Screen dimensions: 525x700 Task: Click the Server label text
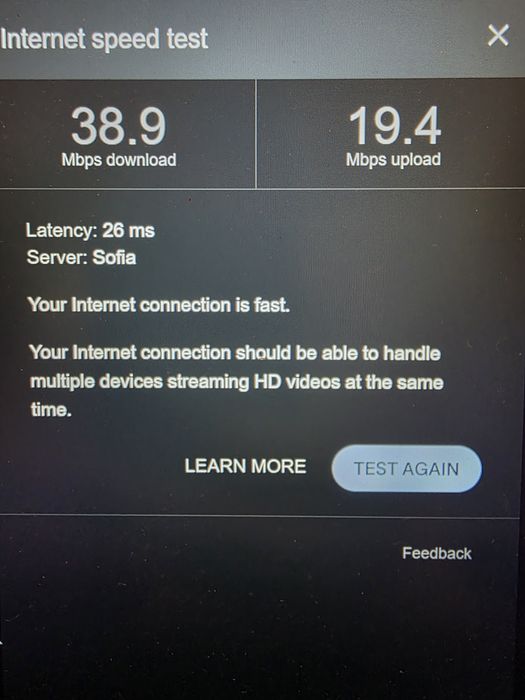[x=57, y=258]
